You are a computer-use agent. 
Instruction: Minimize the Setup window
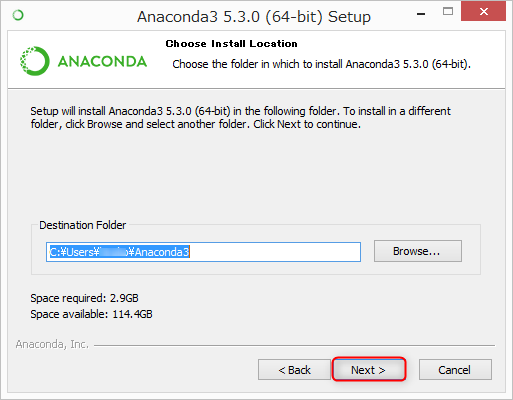(x=421, y=14)
